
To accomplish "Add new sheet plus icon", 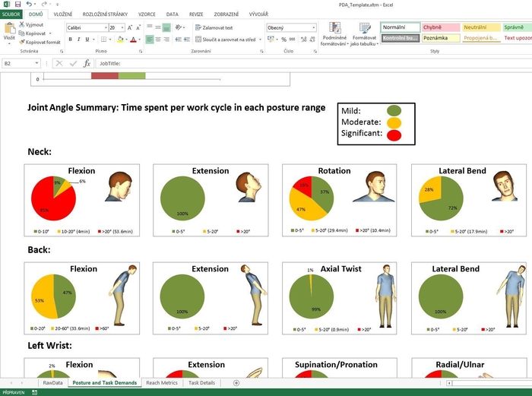I will [236, 383].
